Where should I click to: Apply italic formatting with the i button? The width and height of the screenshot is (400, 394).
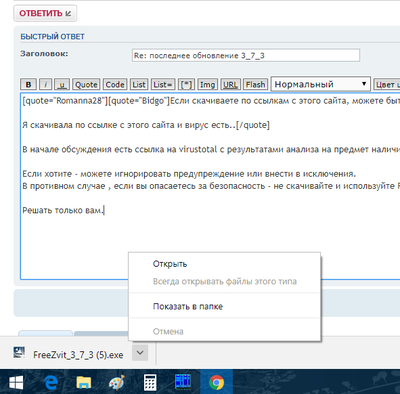(x=46, y=84)
